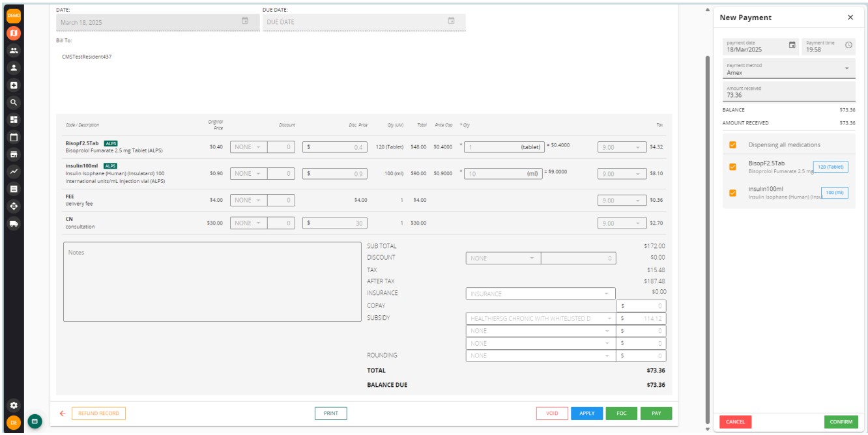
Task: Open the magnifier search icon in the sidebar
Action: pyautogui.click(x=14, y=102)
